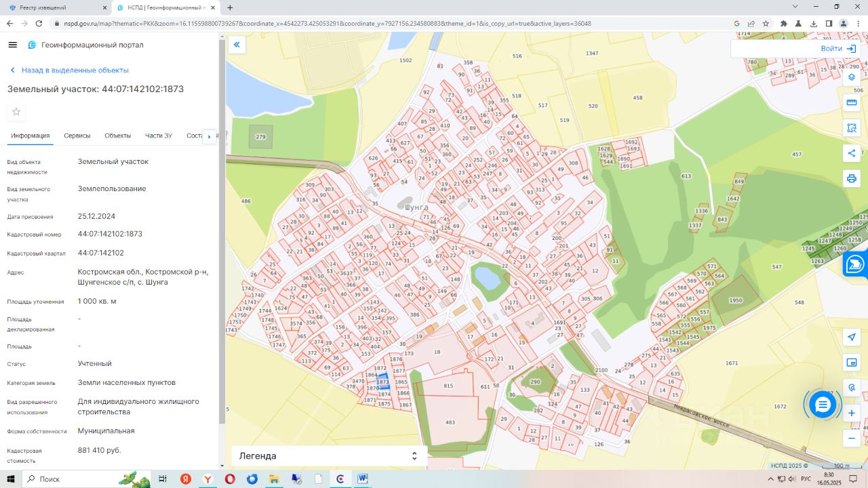Zoom in with the plus button
The image size is (868, 488).
(x=852, y=413)
